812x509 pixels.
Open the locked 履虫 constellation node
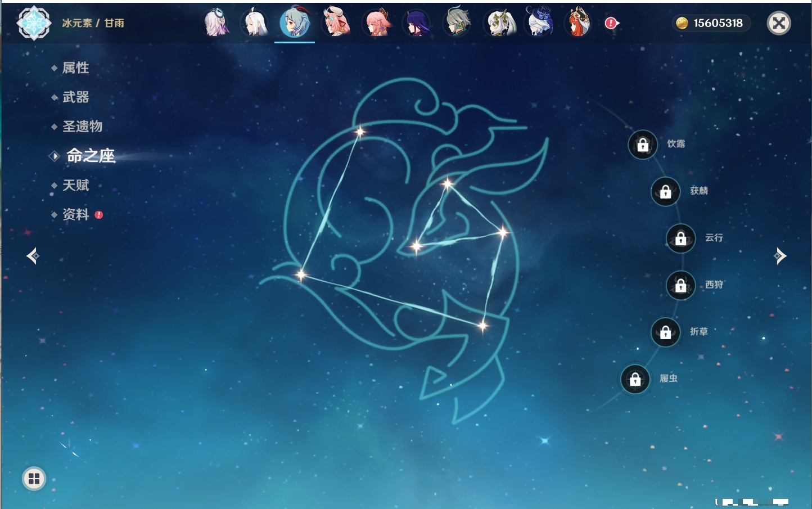[635, 379]
